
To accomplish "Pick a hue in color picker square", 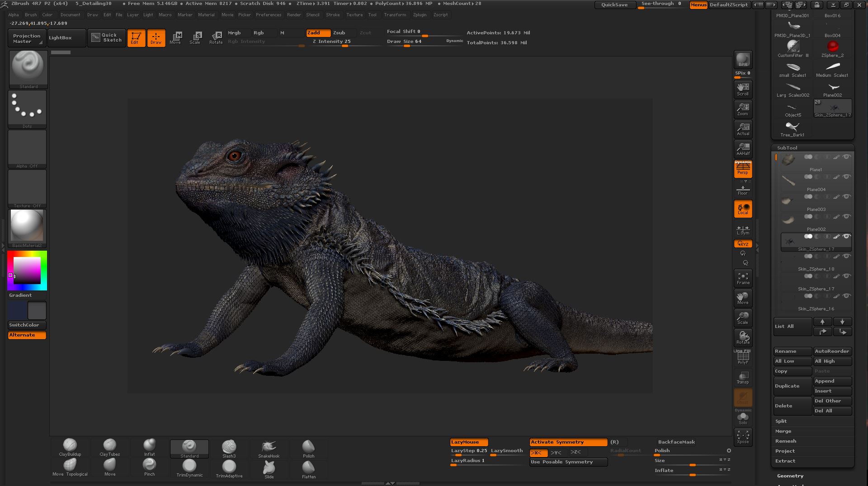I will pos(27,271).
